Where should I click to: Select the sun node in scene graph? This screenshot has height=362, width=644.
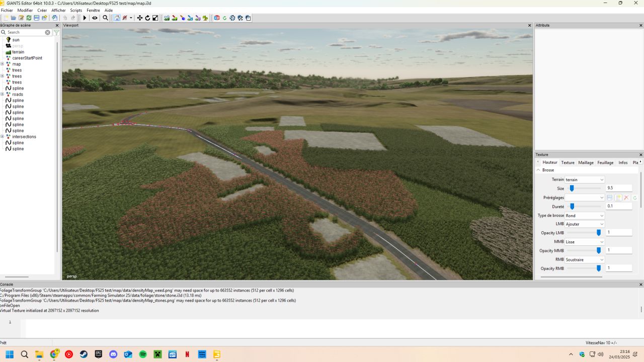tap(16, 40)
